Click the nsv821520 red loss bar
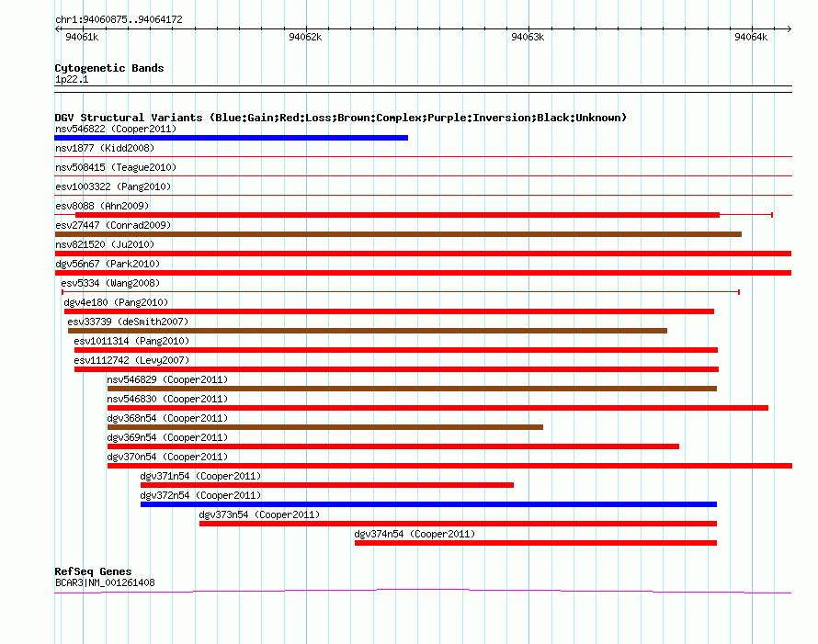Image resolution: width=818 pixels, height=644 pixels. point(423,254)
